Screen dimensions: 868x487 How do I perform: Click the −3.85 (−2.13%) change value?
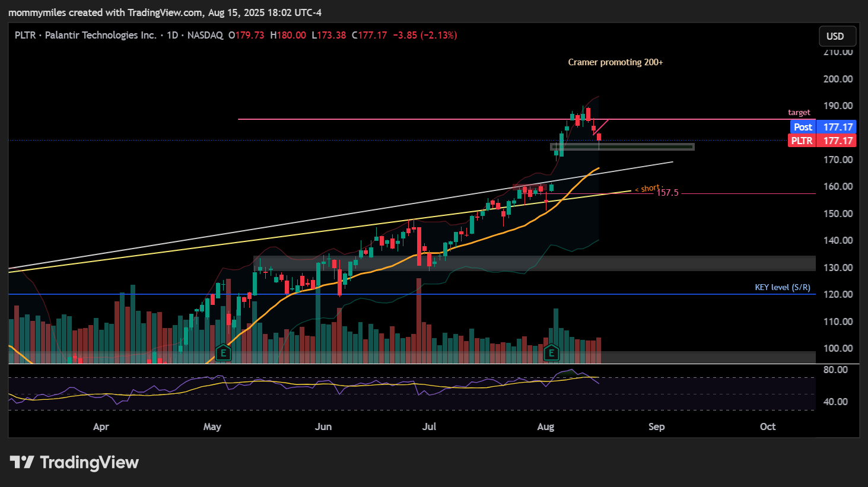pyautogui.click(x=425, y=35)
